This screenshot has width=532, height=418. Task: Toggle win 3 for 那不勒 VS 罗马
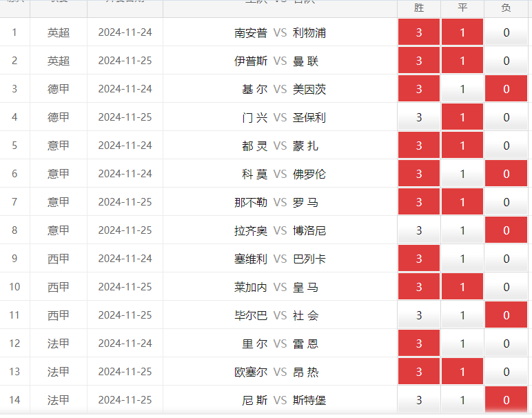tap(419, 201)
